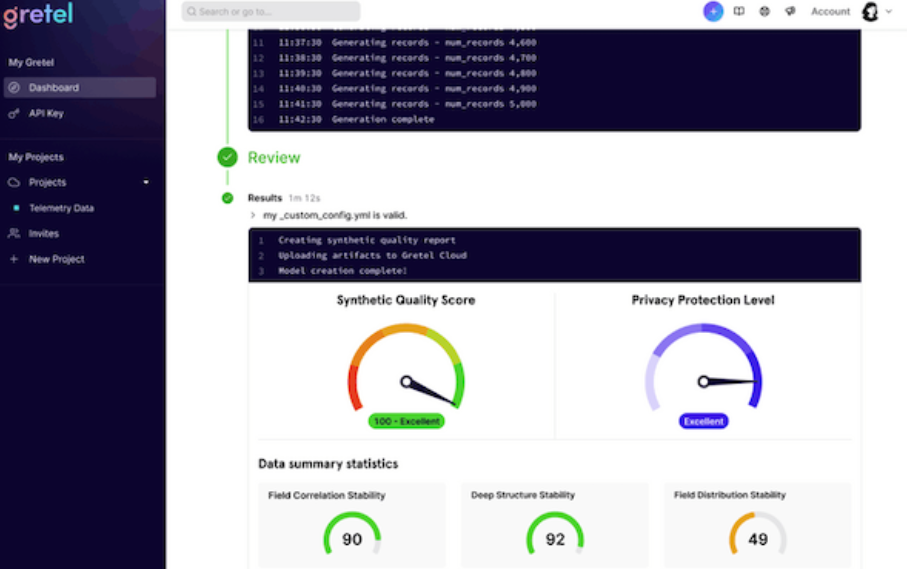The width and height of the screenshot is (907, 569).
Task: Click the purple plus button in header
Action: coord(713,12)
